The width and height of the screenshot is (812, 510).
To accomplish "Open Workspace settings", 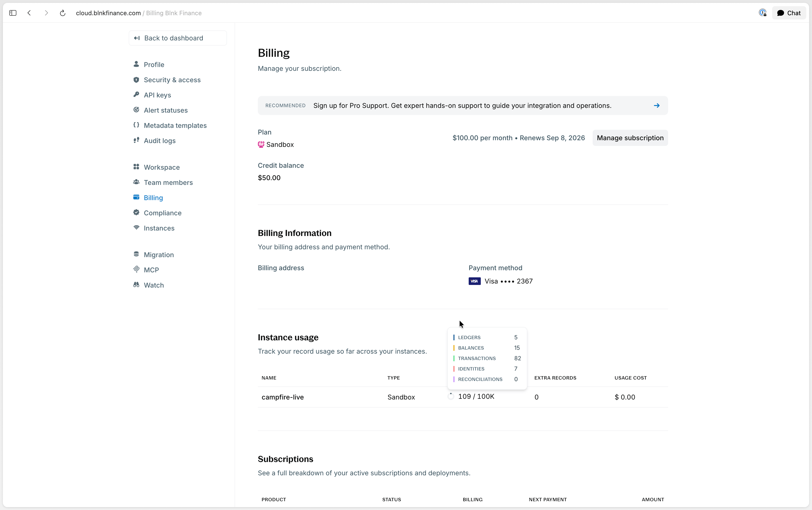I will (162, 167).
